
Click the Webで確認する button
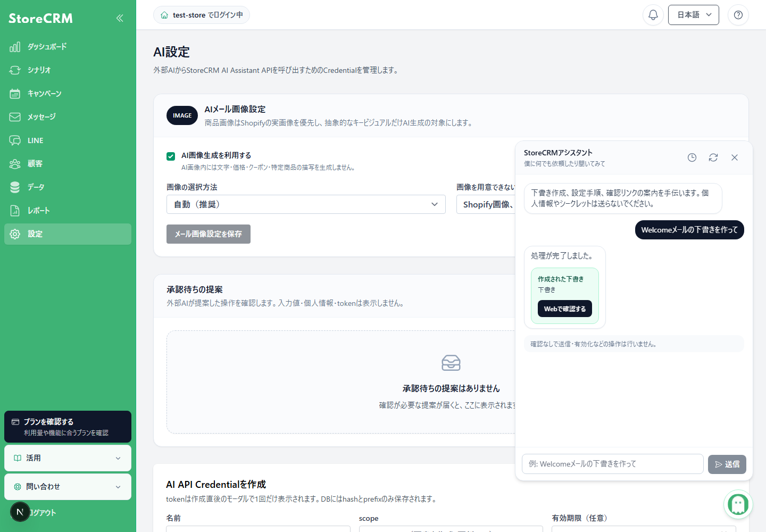(x=565, y=309)
